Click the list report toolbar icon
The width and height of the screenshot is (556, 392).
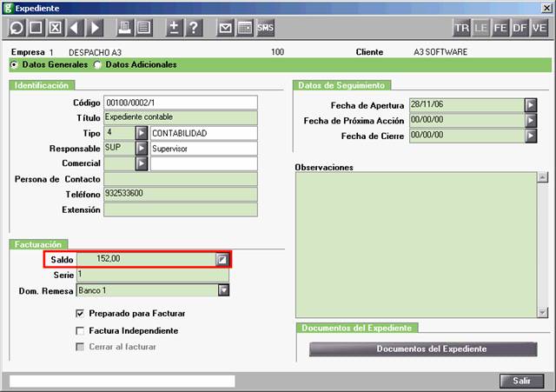144,28
